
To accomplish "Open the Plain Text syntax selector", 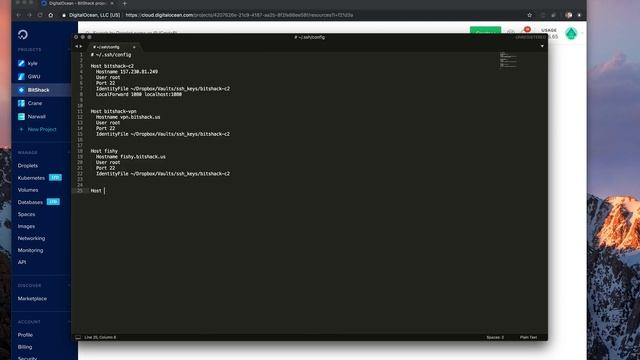I will 528,338.
